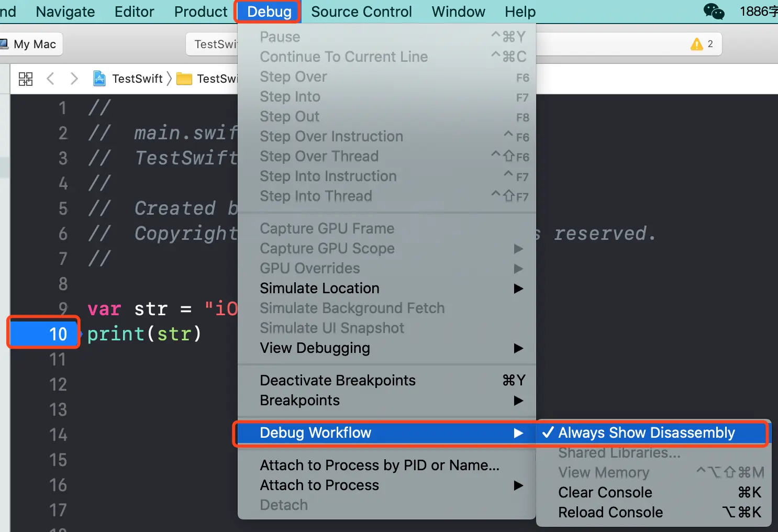Screen dimensions: 778x532
Task: Click the Pause menu item
Action: tap(386, 37)
